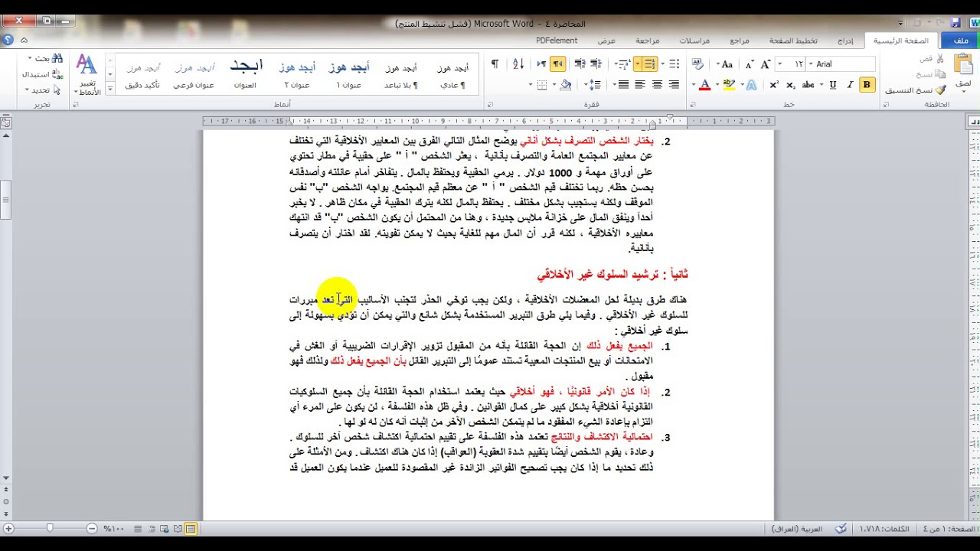Click language indicator العربية (العراق)
The height and width of the screenshot is (551, 980).
[x=798, y=529]
